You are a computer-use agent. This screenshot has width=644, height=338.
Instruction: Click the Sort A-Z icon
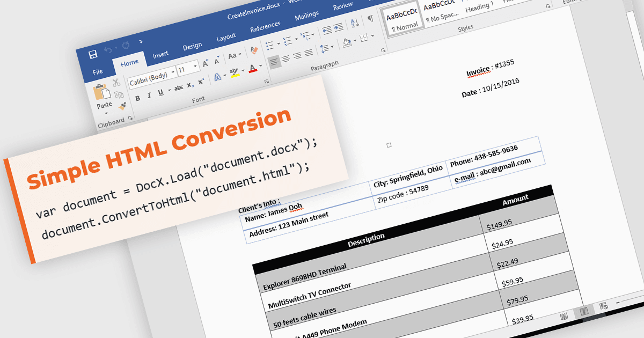point(355,24)
